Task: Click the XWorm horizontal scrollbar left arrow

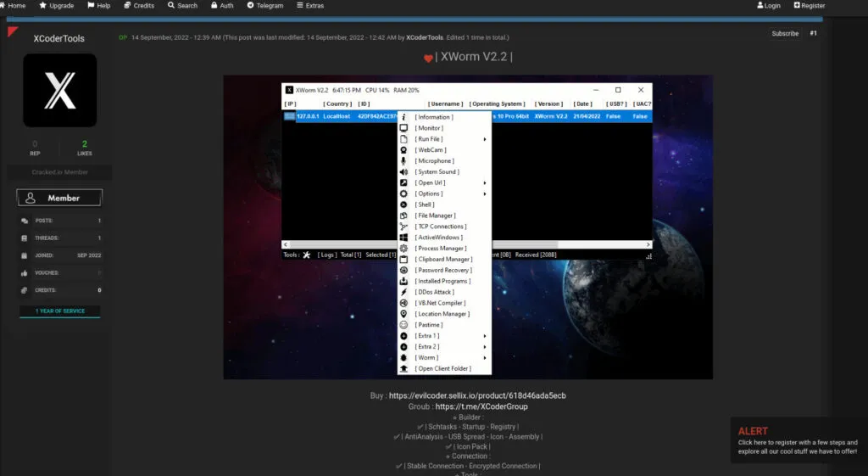Action: coord(286,244)
